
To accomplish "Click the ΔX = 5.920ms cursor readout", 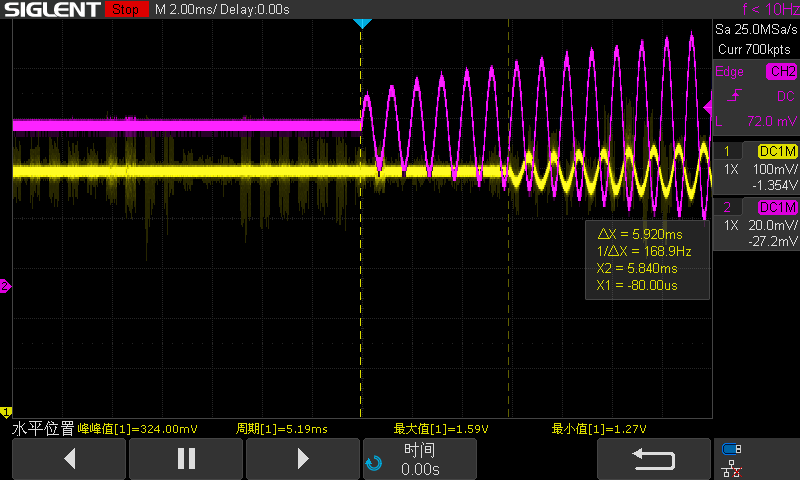I will 640,234.
